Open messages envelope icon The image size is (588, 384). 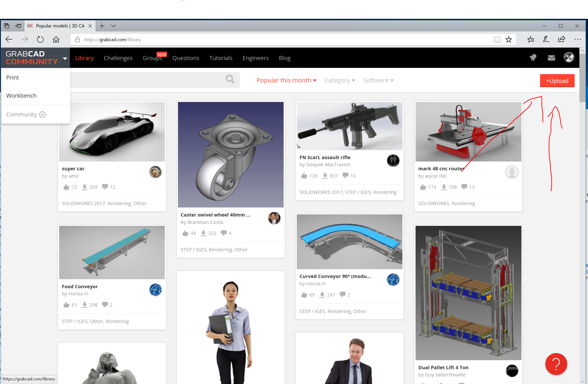[x=551, y=58]
